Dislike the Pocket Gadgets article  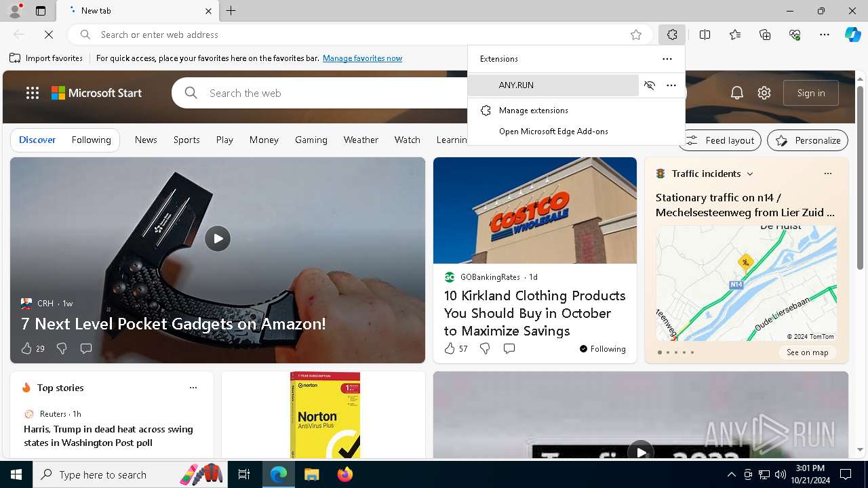[62, 348]
